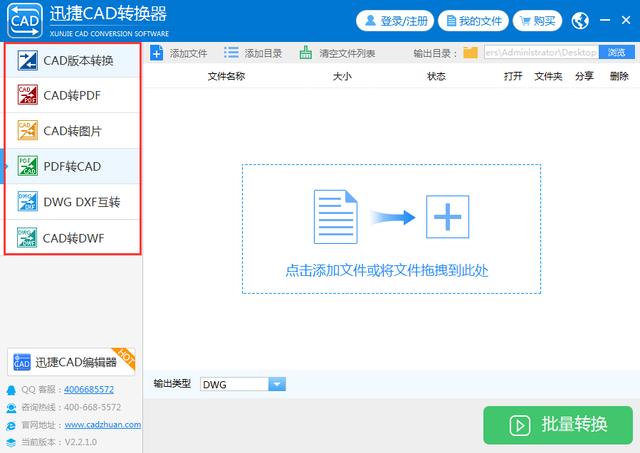Click the CAD version conversion icon
This screenshot has width=640, height=453.
click(x=28, y=60)
